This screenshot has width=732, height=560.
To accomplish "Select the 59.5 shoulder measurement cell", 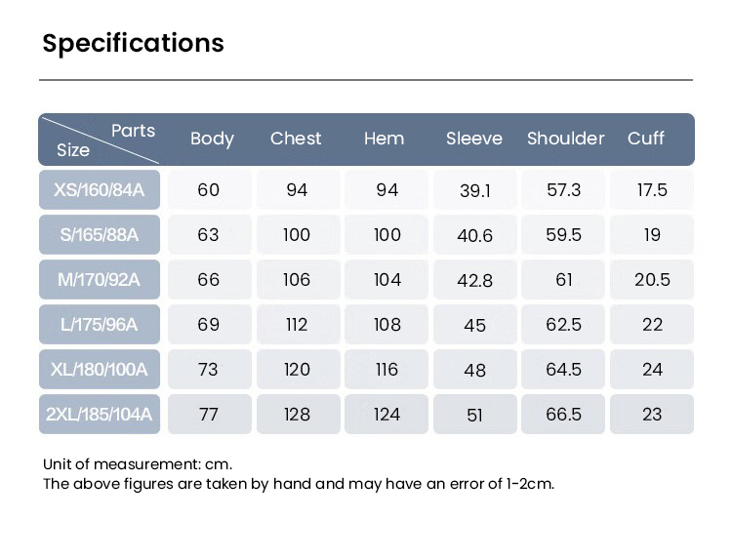I will click(564, 235).
